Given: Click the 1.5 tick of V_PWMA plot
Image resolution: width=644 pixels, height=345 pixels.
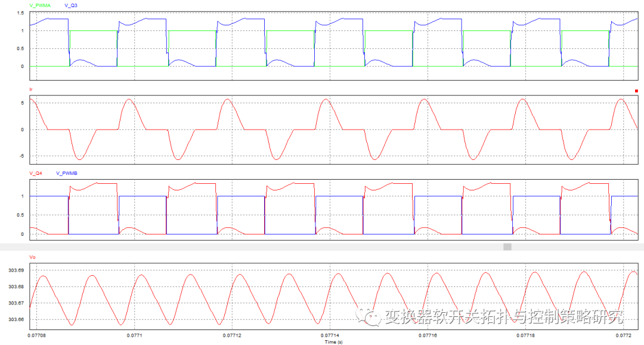Looking at the screenshot, I should click(x=20, y=13).
